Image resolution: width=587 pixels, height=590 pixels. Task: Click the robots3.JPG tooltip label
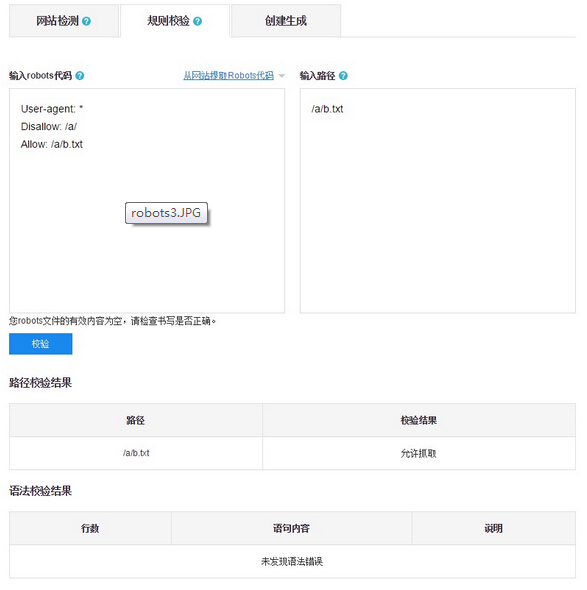166,213
